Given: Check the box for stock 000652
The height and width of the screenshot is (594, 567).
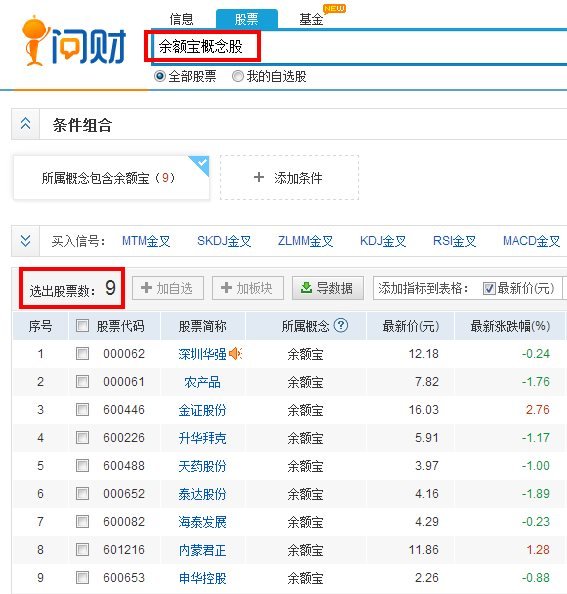Looking at the screenshot, I should coord(82,494).
